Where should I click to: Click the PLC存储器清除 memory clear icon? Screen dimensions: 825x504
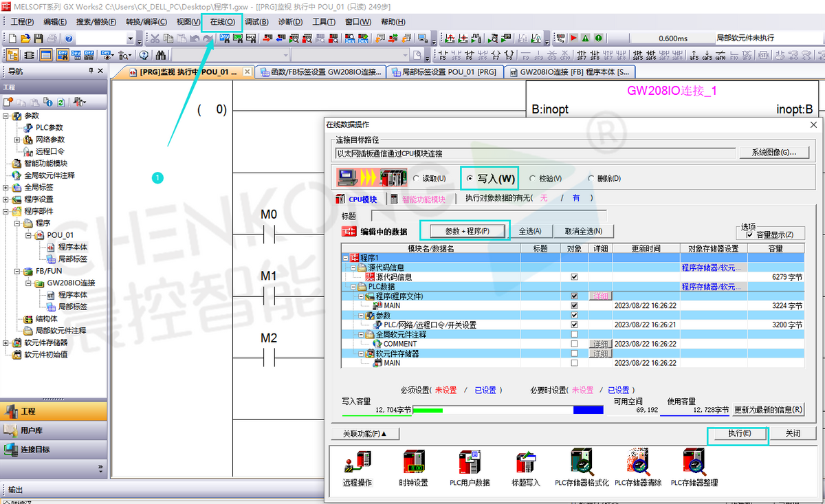(638, 463)
